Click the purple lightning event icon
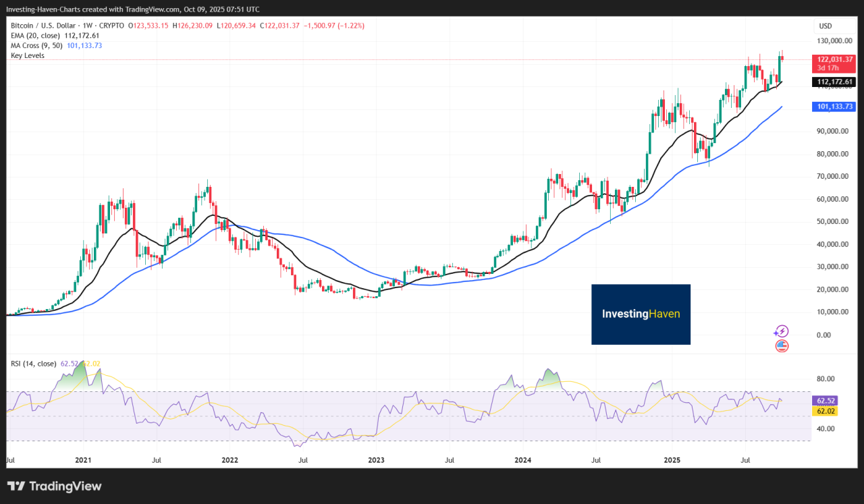The height and width of the screenshot is (504, 864). 781,331
